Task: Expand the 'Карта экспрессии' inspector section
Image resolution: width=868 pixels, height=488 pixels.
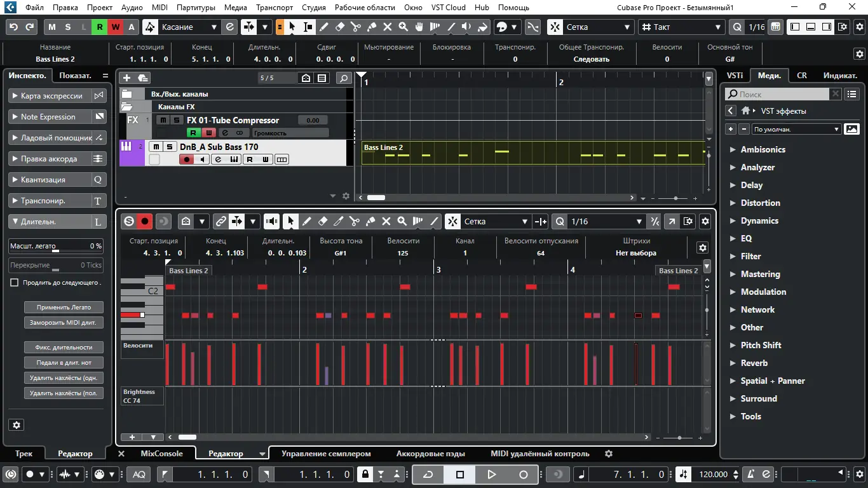Action: pos(50,96)
